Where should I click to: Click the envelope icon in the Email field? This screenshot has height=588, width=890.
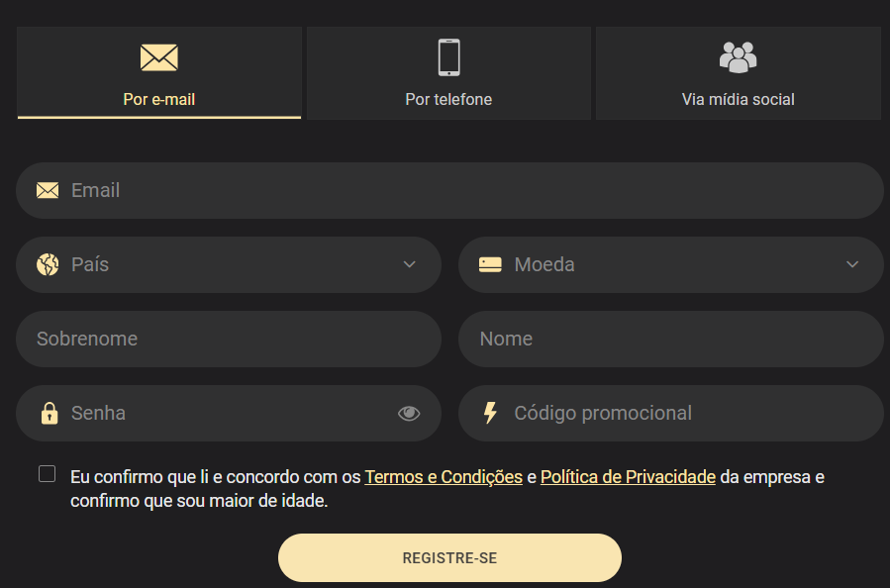tap(48, 190)
